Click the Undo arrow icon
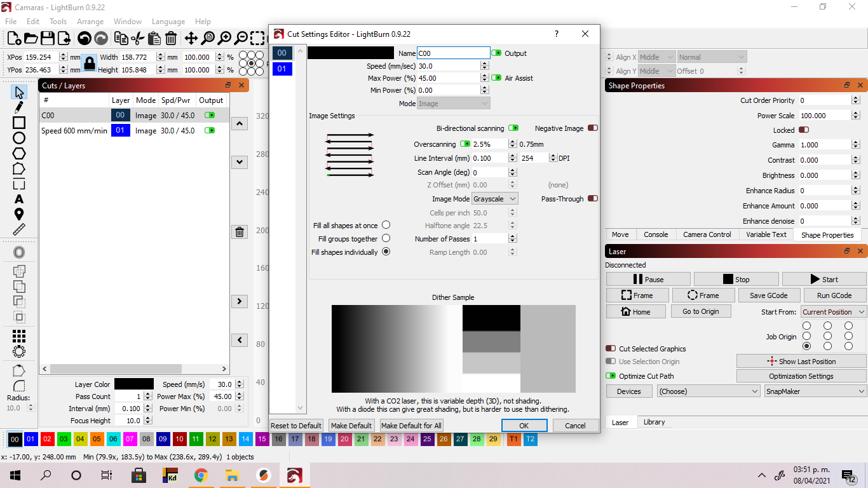This screenshot has width=868, height=488. click(84, 38)
